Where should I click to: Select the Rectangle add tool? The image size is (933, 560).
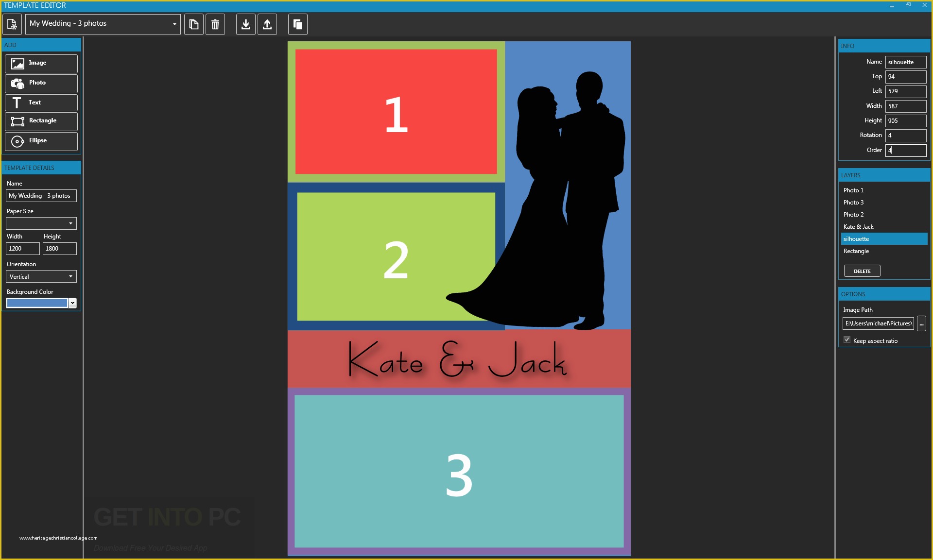(x=41, y=120)
